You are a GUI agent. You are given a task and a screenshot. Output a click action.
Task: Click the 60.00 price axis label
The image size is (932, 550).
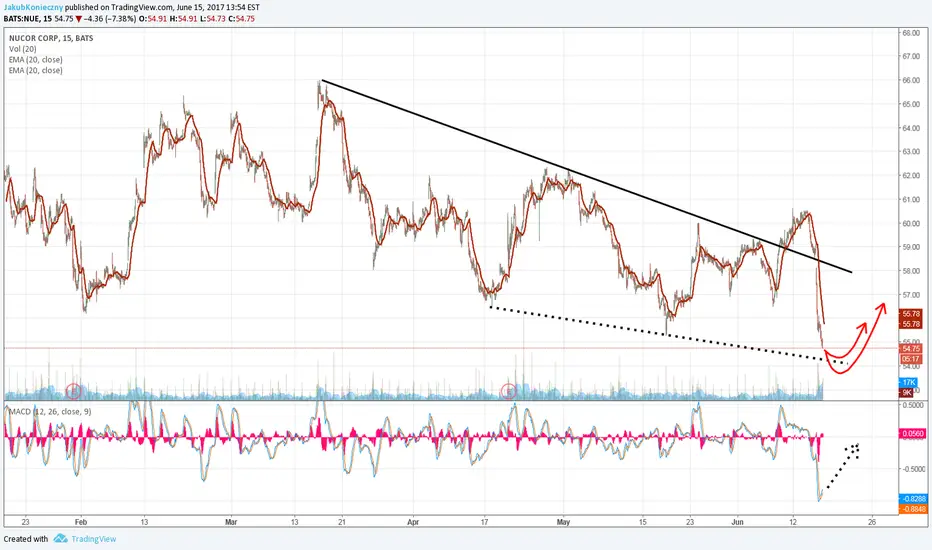pos(911,224)
